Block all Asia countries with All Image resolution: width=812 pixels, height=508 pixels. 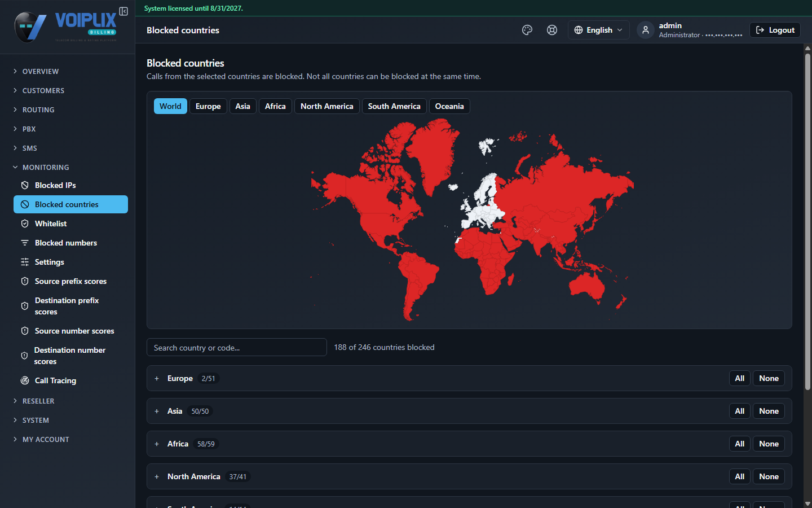pos(739,411)
